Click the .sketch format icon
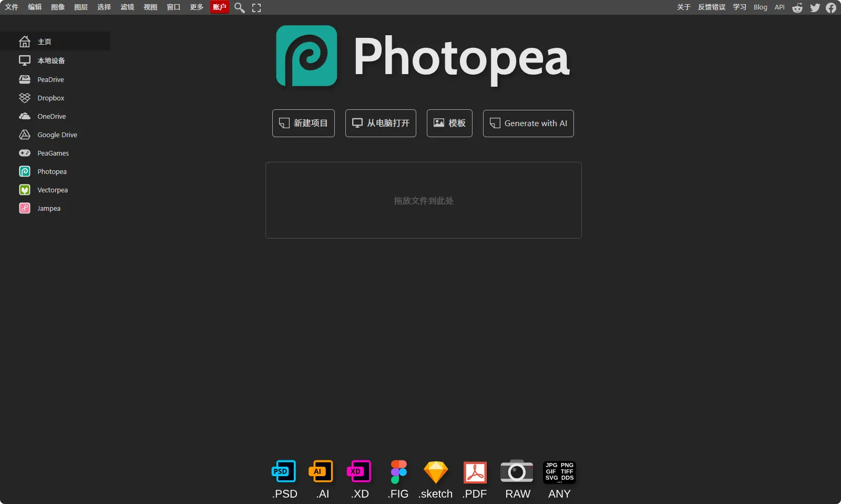841x504 pixels. 436,472
